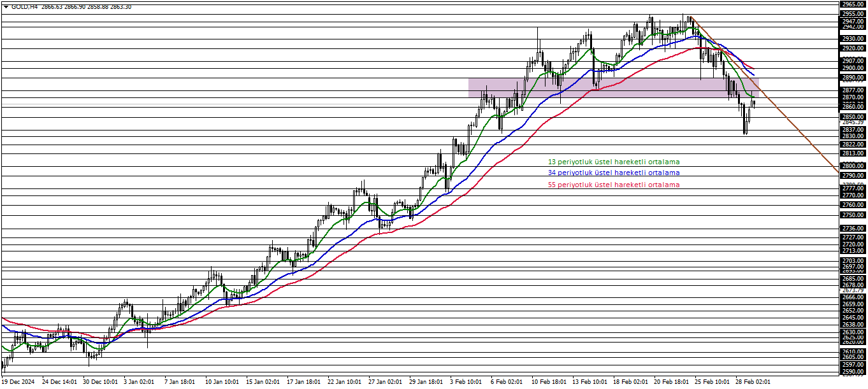Screen dimensions: 868x389
Task: Click the '27 Jan 02:01' time axis label
Action: (385, 382)
